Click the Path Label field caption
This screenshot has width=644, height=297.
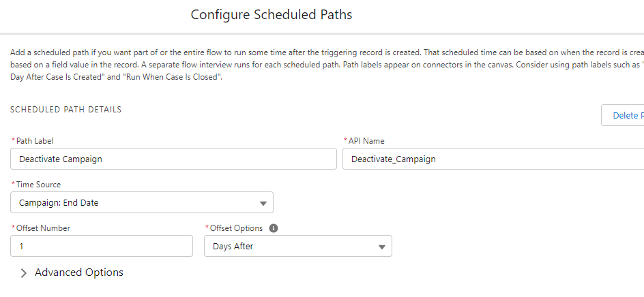[34, 141]
